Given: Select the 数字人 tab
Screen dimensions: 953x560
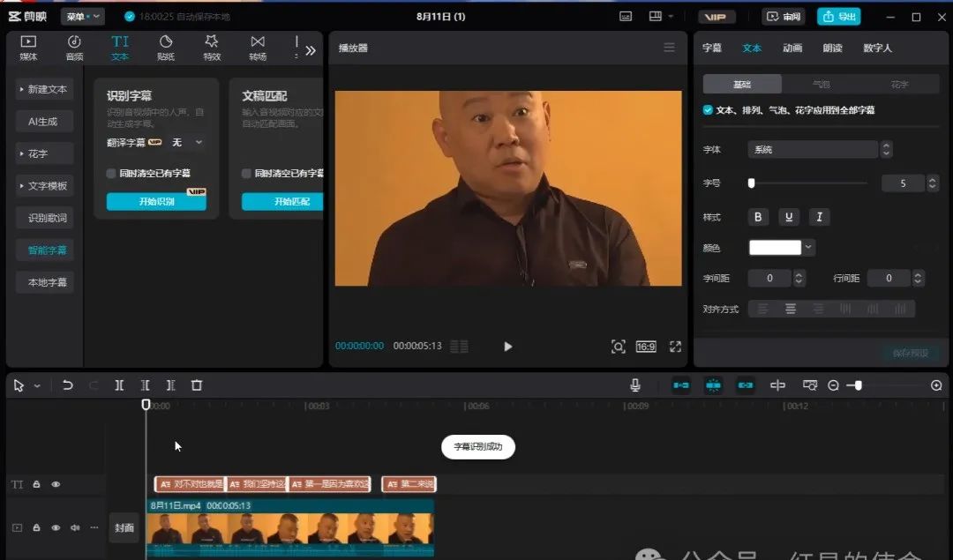Looking at the screenshot, I should (877, 48).
